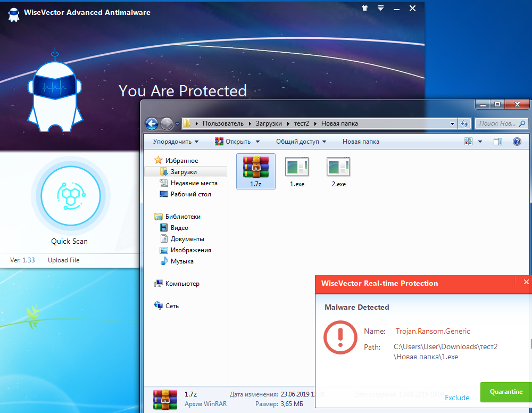This screenshot has height=413, width=532.
Task: Open the Документы library
Action: pos(182,238)
